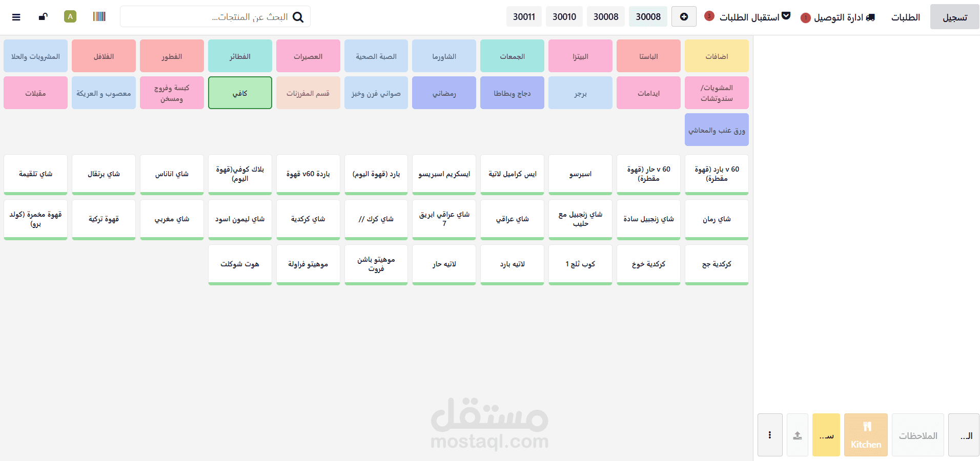Open the hamburger menu
This screenshot has width=980, height=461.
tap(16, 17)
